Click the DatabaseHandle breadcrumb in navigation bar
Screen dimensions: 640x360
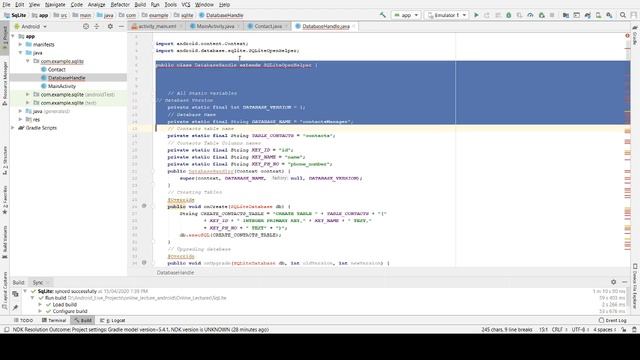[221, 15]
